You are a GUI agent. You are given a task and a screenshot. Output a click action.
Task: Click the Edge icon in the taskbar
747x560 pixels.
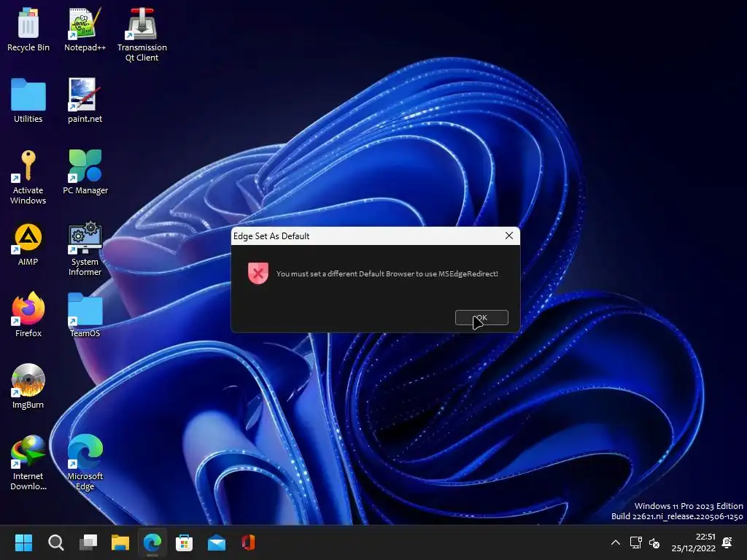tap(152, 542)
